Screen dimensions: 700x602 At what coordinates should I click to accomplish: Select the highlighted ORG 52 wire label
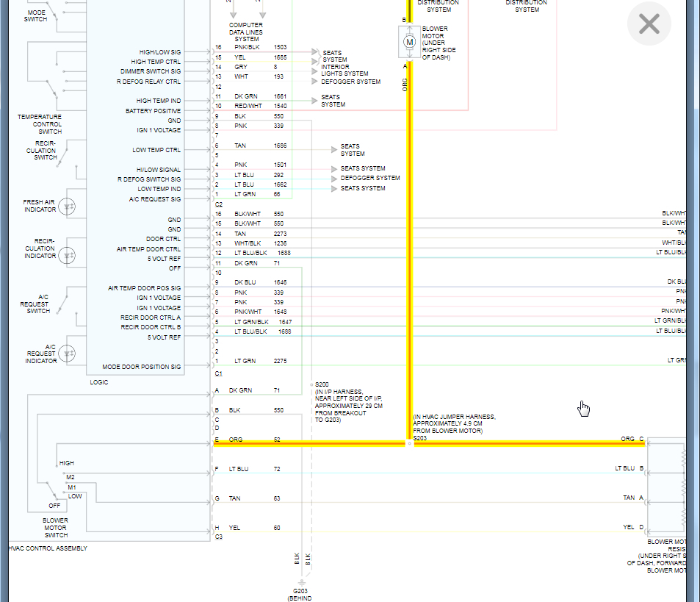coord(254,440)
